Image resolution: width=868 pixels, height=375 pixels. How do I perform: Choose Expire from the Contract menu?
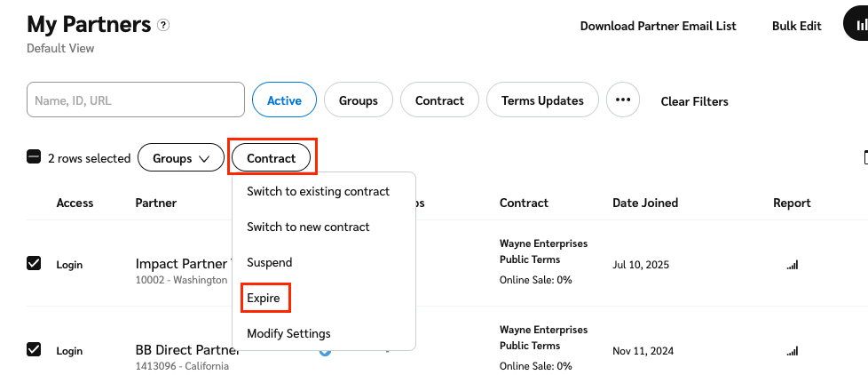(264, 299)
